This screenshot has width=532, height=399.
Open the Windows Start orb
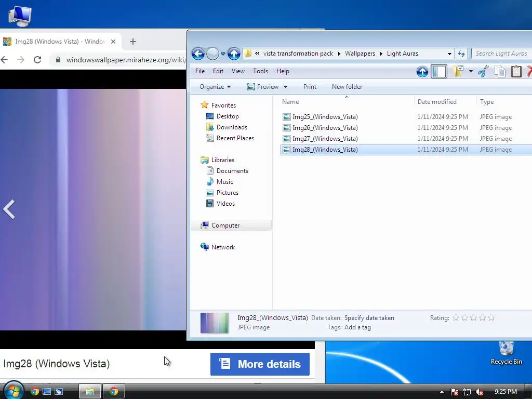(x=14, y=391)
